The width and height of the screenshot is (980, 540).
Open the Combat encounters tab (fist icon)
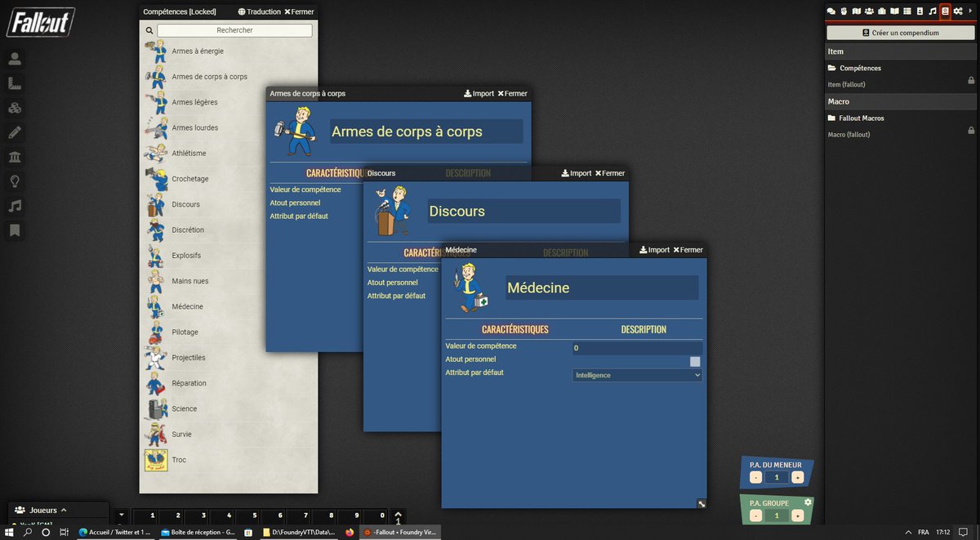point(844,11)
